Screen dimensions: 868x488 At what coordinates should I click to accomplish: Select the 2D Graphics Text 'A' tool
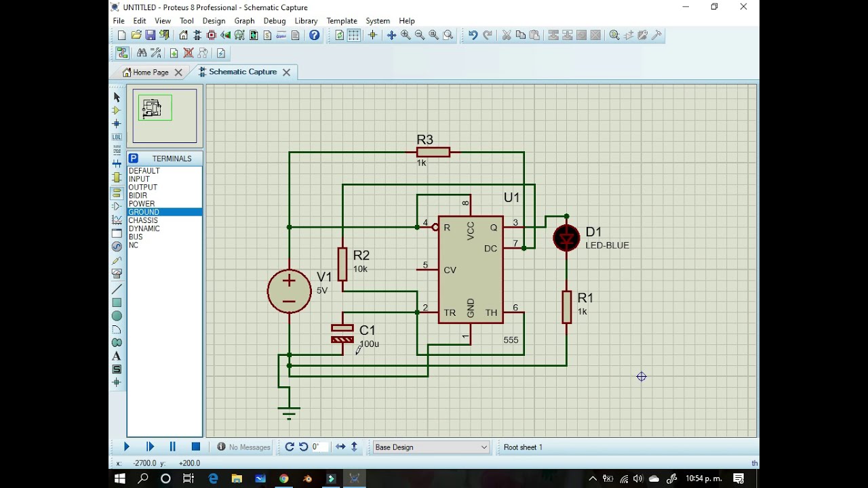[x=117, y=357]
